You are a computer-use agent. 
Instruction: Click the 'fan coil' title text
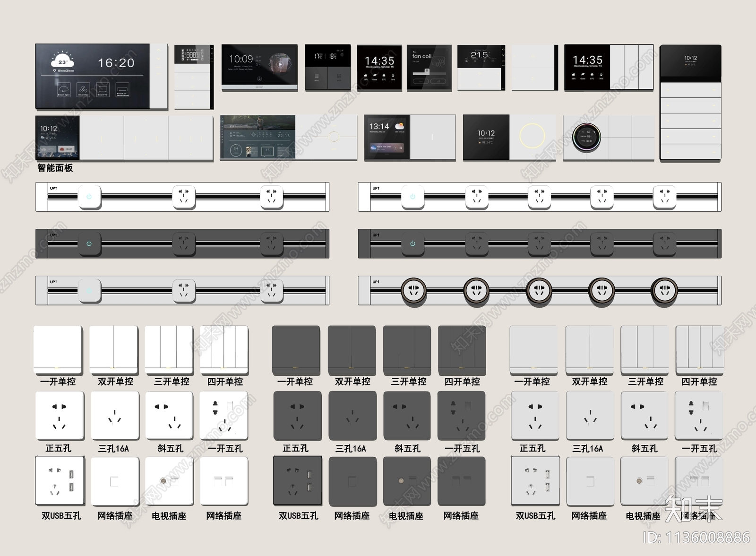tap(422, 56)
